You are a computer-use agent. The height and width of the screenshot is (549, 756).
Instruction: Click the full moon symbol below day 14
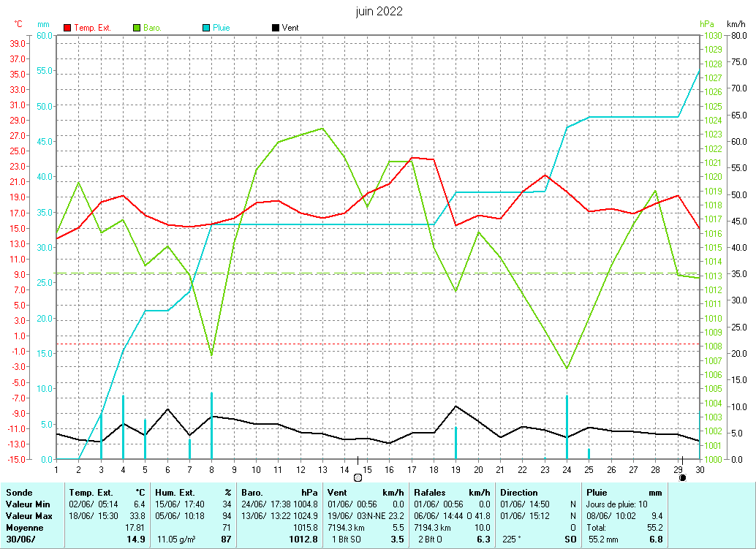click(x=358, y=477)
